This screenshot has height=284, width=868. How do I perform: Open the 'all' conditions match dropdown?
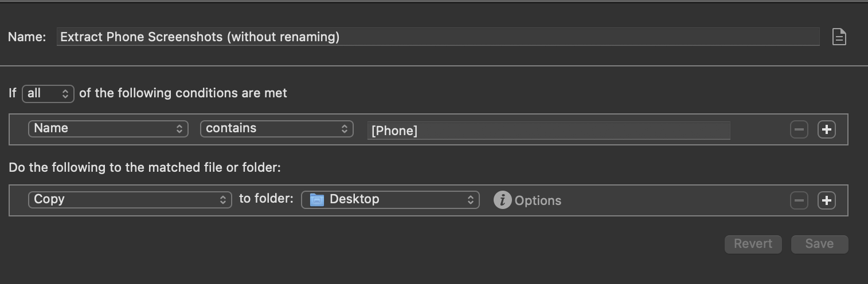point(48,93)
